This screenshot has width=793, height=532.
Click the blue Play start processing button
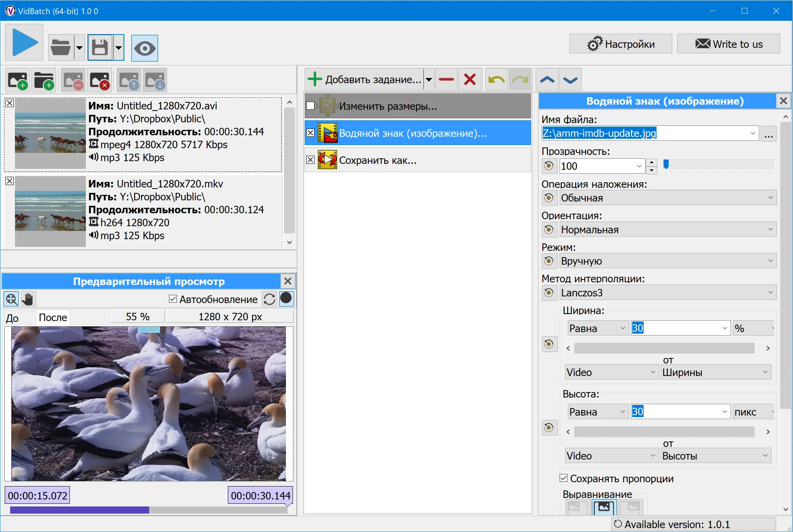pos(24,43)
